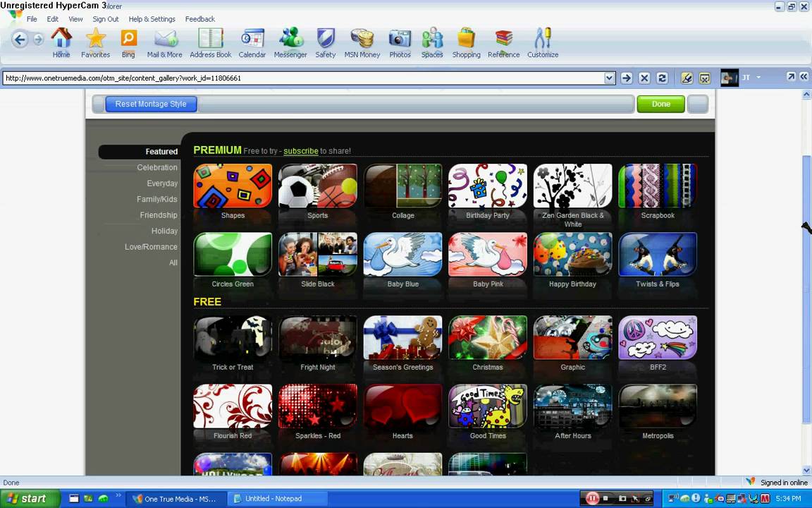Open the Favorites star icon
The height and width of the screenshot is (508, 812).
click(96, 42)
